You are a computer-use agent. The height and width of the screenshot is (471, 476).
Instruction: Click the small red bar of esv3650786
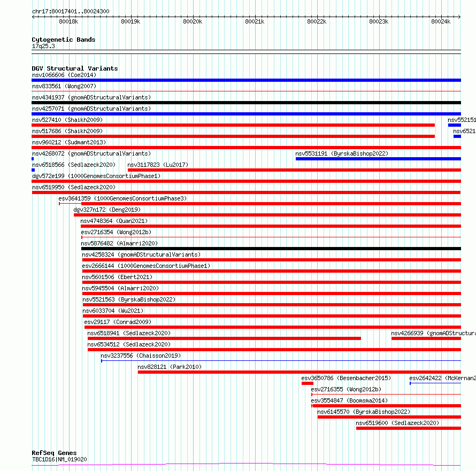click(308, 383)
